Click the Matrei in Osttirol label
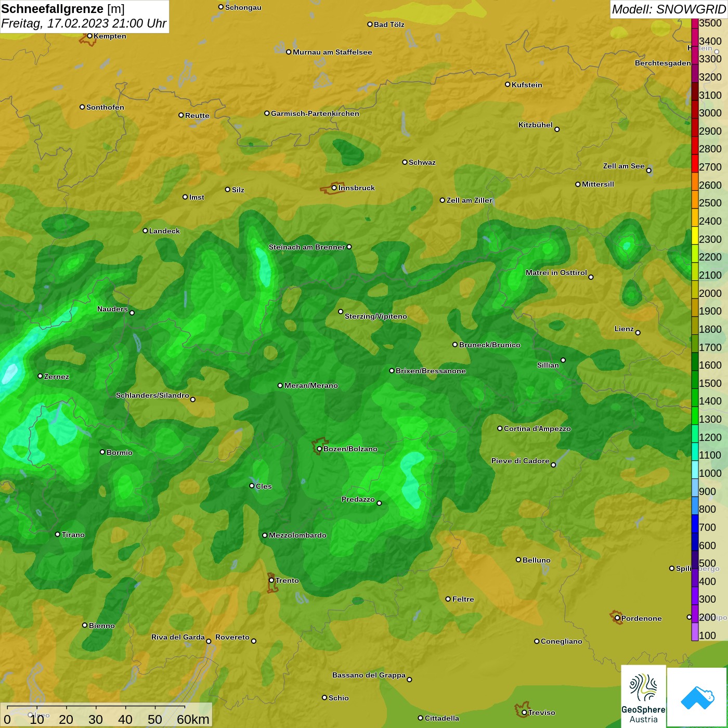The width and height of the screenshot is (728, 728). [556, 272]
